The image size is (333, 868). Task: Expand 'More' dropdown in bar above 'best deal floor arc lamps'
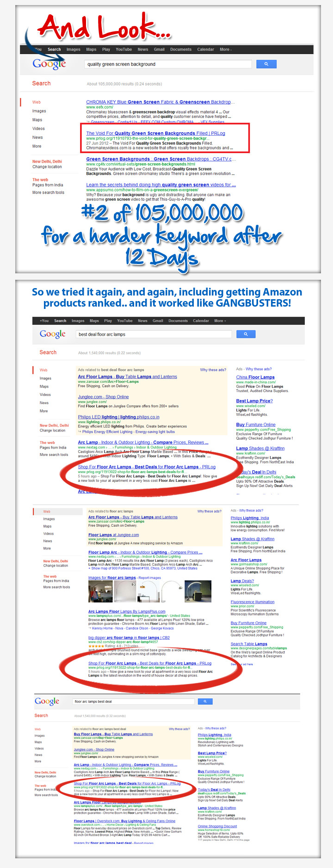click(220, 320)
